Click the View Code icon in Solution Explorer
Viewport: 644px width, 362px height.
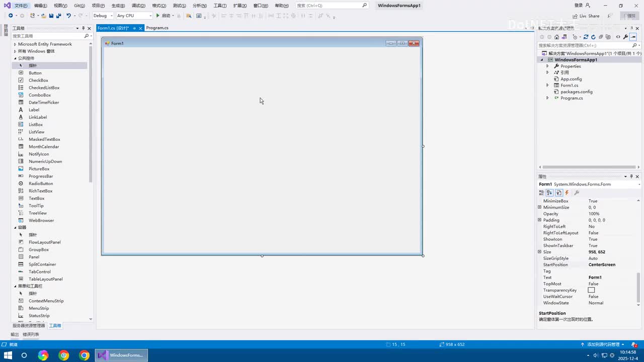[x=618, y=37]
